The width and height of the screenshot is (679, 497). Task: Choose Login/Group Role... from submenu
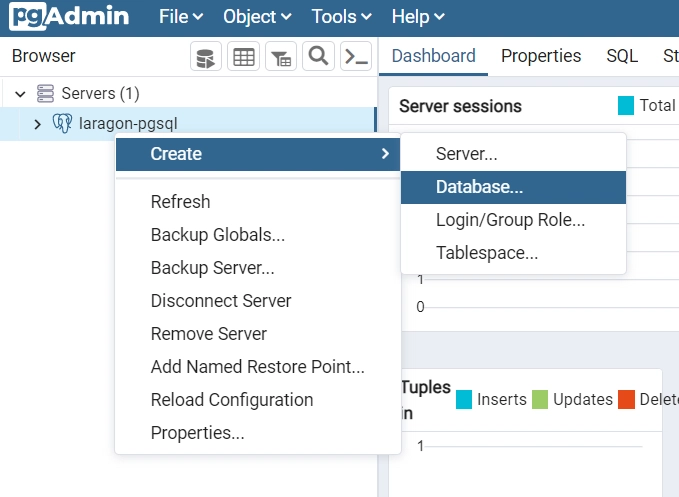[513, 220]
